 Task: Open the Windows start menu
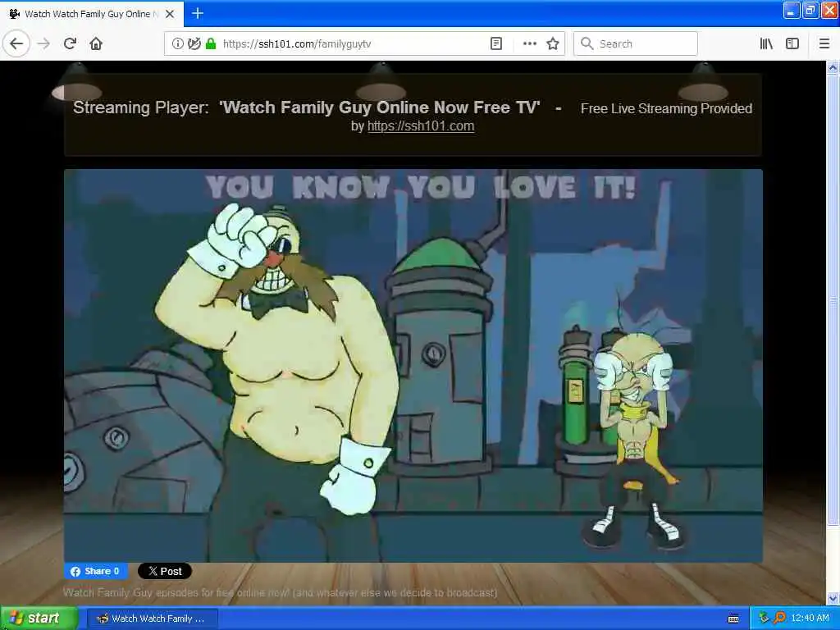point(39,619)
